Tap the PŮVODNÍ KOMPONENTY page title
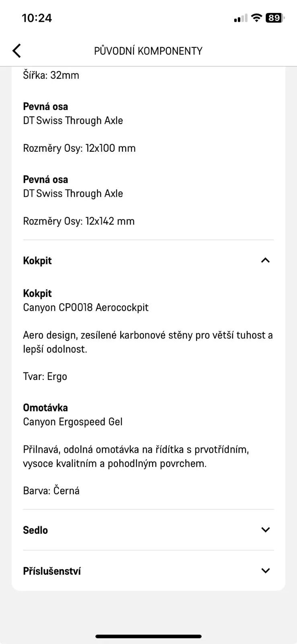This screenshot has width=297, height=644. click(148, 51)
